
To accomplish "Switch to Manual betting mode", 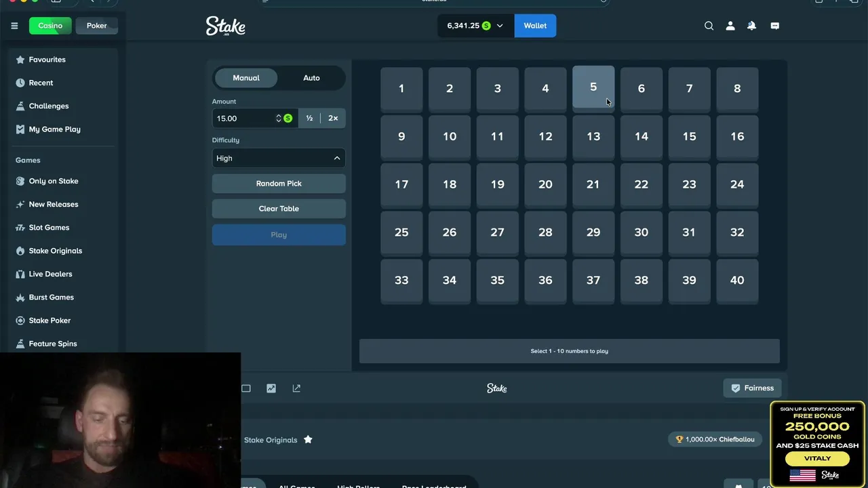I will (246, 78).
